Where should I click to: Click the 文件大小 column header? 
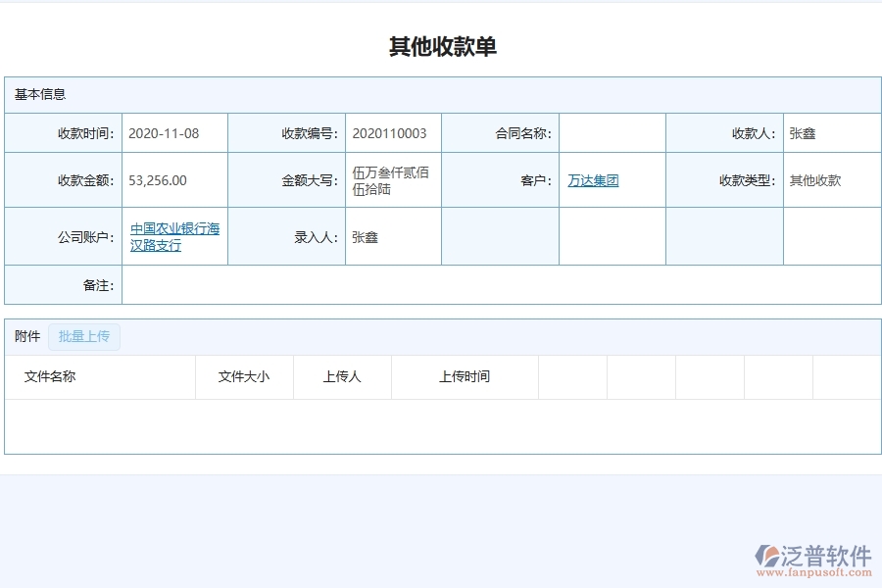coord(244,376)
